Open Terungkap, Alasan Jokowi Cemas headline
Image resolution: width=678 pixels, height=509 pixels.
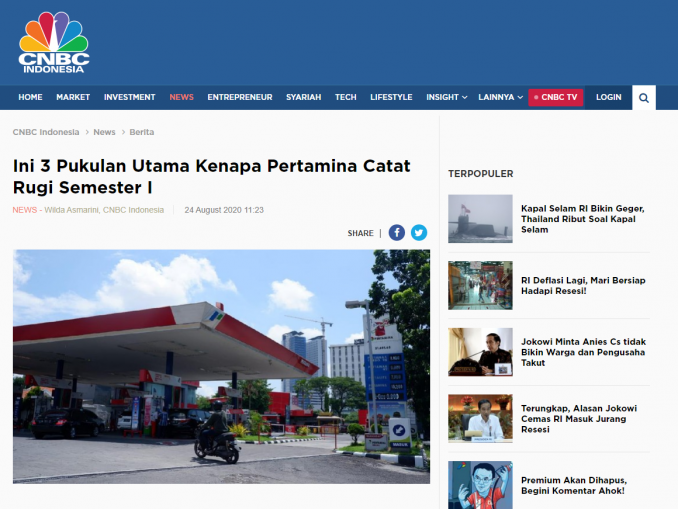579,419
